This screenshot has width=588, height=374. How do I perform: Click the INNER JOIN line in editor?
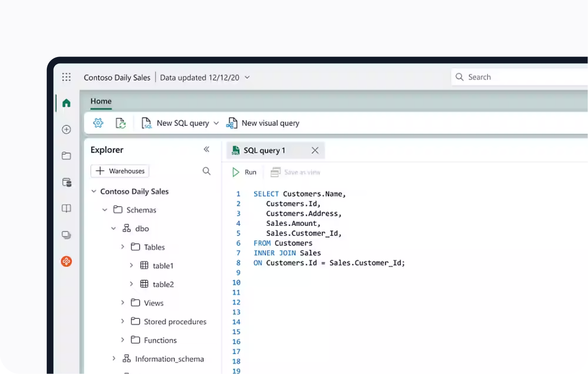[x=287, y=253]
